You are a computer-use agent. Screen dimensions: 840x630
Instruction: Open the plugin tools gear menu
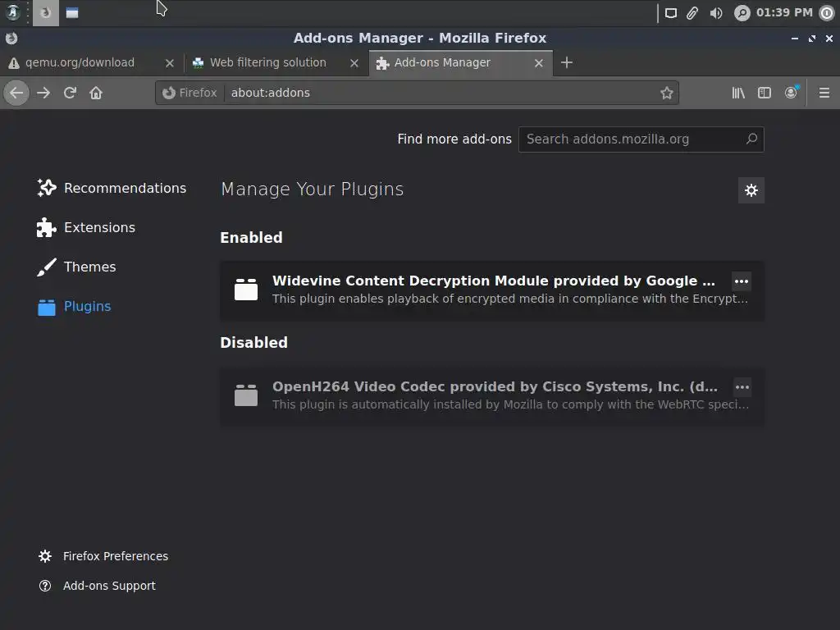(x=751, y=190)
